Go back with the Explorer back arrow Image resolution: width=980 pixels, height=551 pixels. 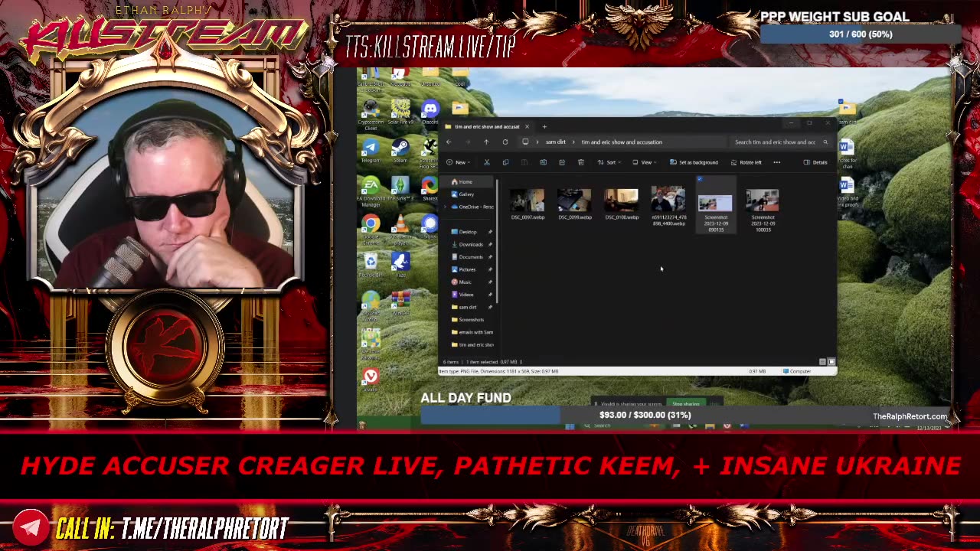(449, 142)
